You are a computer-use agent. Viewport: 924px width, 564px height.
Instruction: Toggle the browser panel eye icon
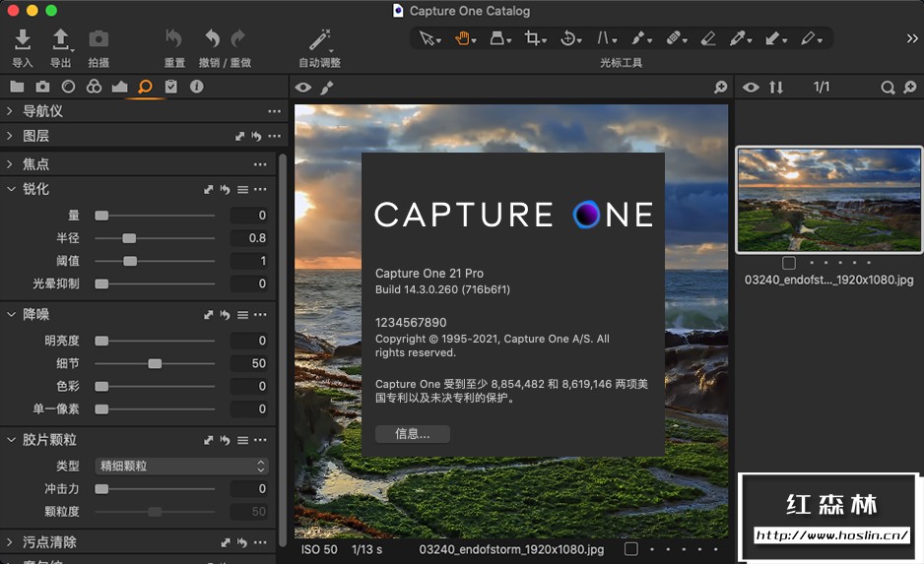[x=751, y=88]
